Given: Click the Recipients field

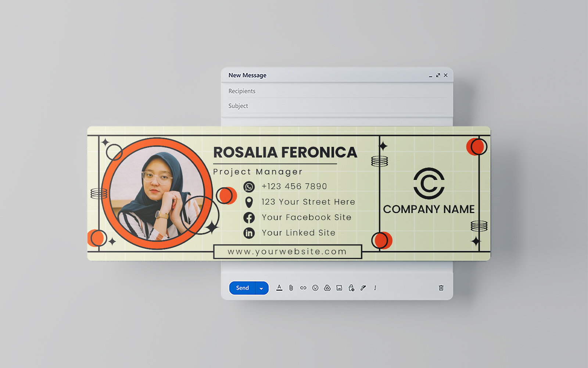Looking at the screenshot, I should [x=337, y=91].
